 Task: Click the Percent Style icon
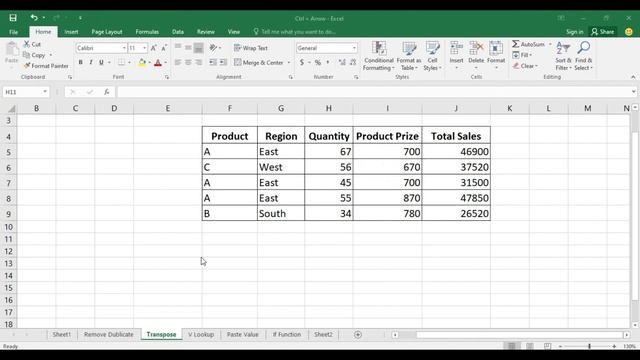coord(318,62)
